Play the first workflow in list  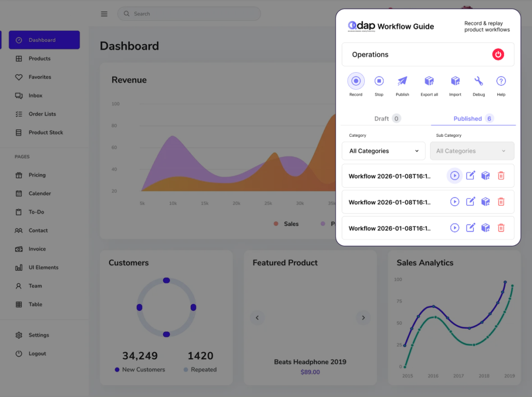coord(455,176)
